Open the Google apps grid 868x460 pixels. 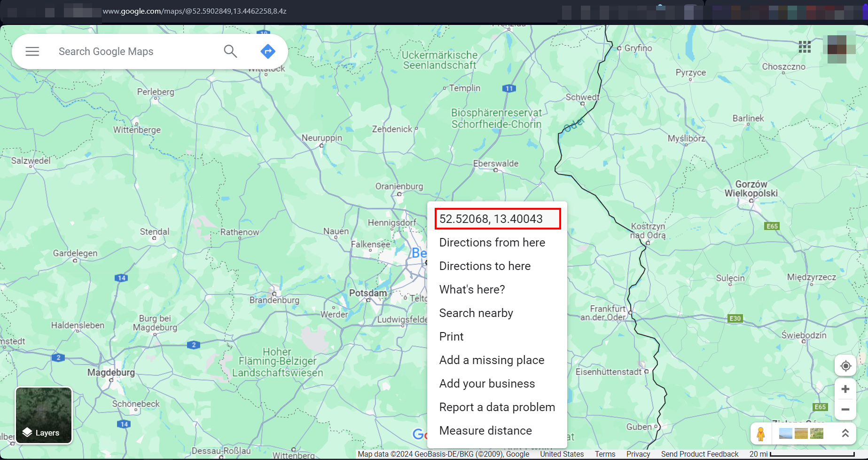(805, 47)
